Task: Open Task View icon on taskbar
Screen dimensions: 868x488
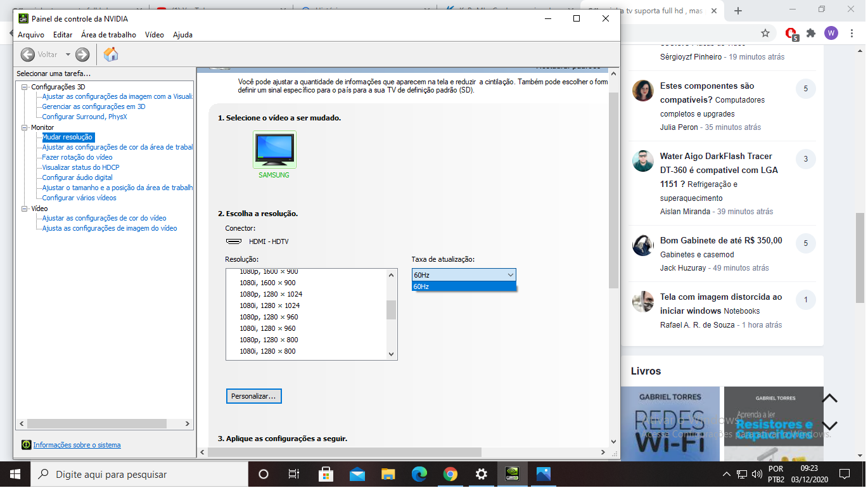Action: [294, 474]
